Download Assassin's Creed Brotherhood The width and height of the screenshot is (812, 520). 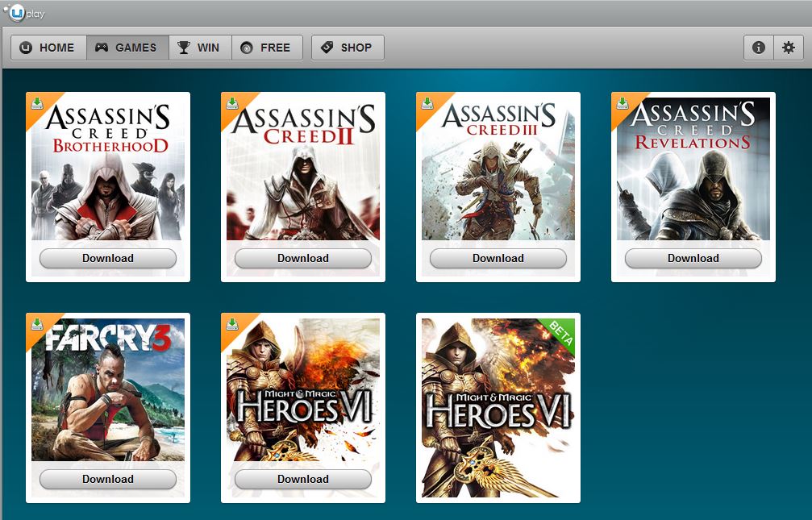pos(108,258)
